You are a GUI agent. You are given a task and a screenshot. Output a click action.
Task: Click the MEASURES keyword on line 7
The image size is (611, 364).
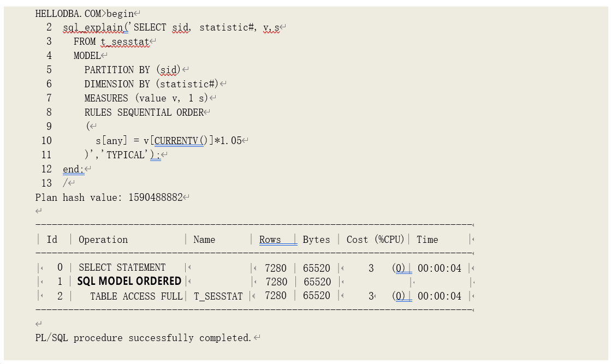106,98
